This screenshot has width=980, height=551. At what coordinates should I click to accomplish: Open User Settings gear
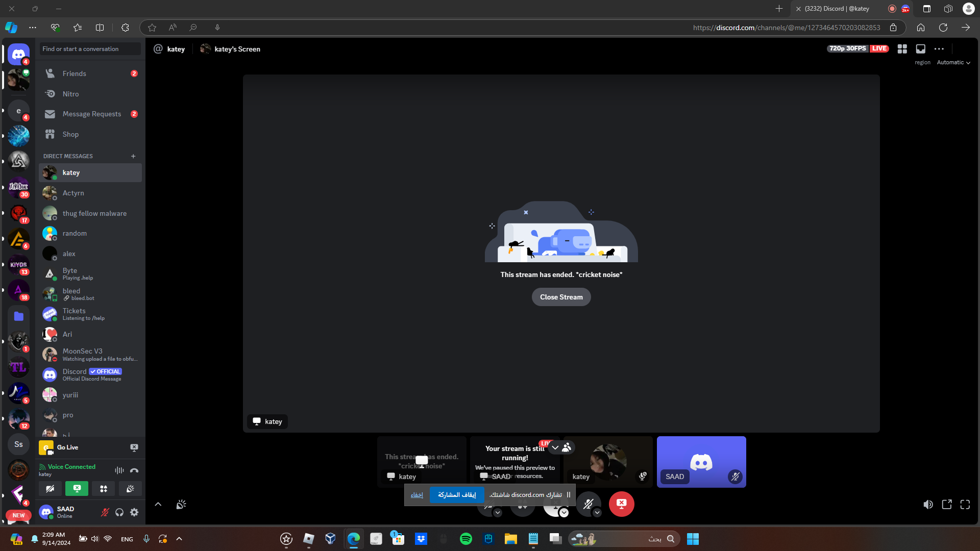(134, 512)
